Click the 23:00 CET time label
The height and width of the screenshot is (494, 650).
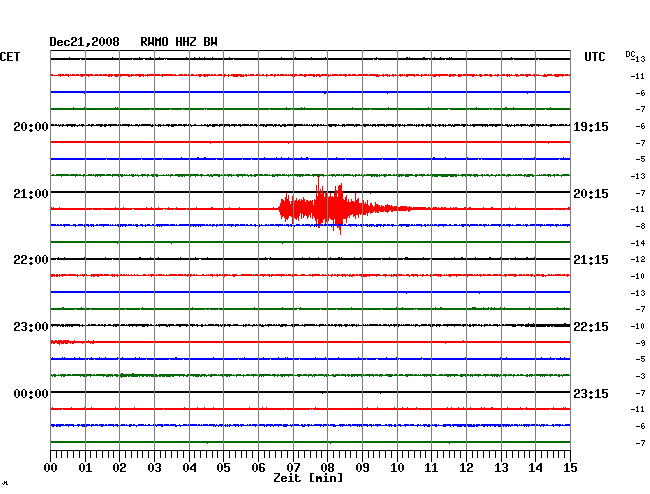click(31, 327)
